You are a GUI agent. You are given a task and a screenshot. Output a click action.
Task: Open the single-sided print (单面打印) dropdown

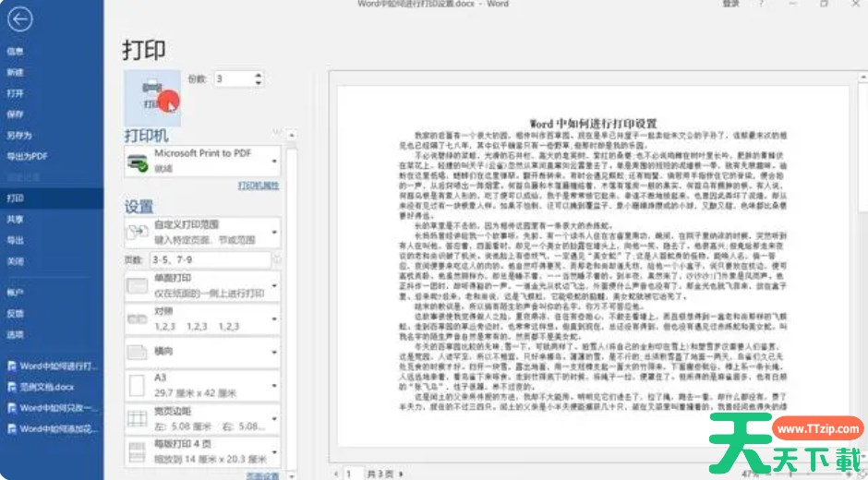[x=275, y=284]
